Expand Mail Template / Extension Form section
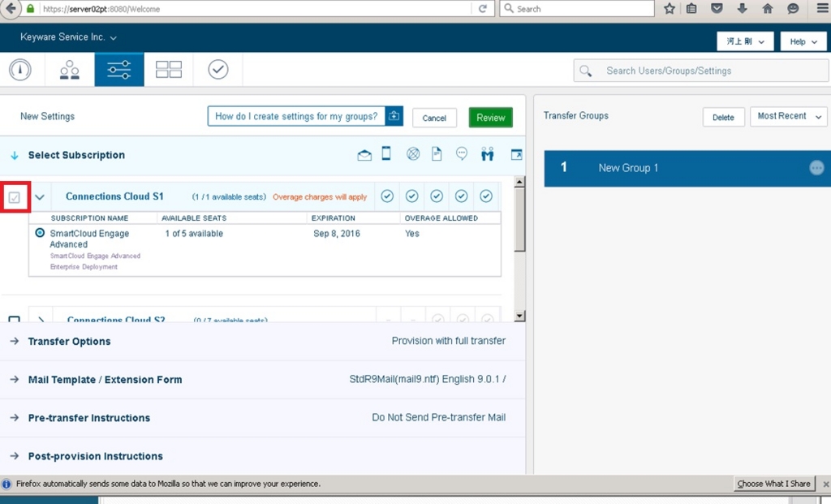Screen dimensions: 831x504 [x=15, y=380]
